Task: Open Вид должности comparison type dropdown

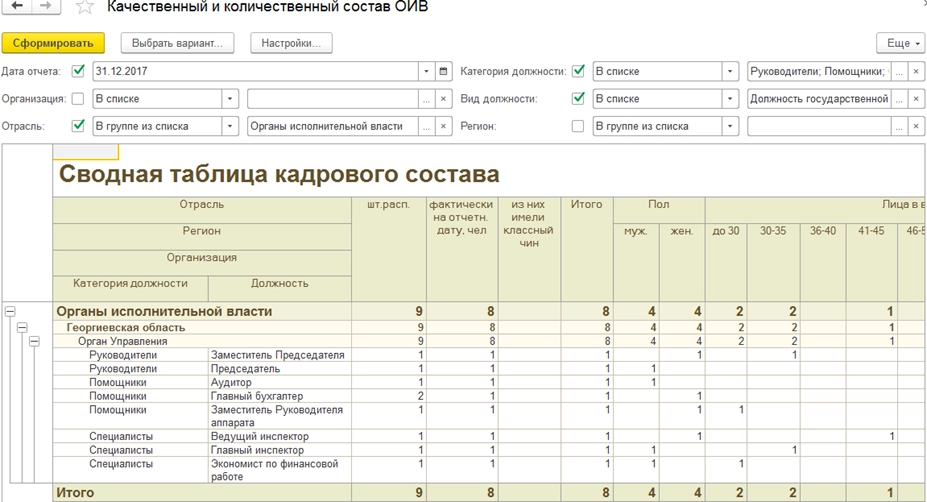Action: click(730, 99)
